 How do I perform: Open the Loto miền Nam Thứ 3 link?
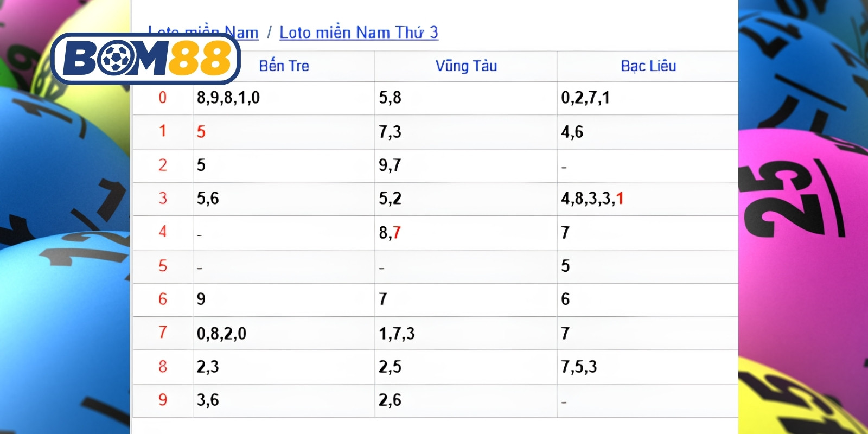click(359, 33)
